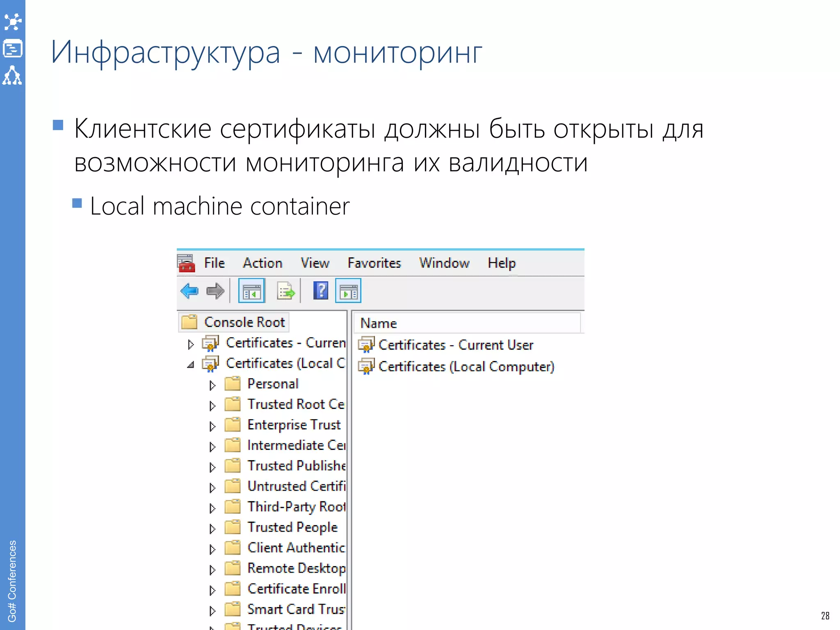Expand Certificates - Current User tree node
The image size is (840, 630).
point(191,344)
